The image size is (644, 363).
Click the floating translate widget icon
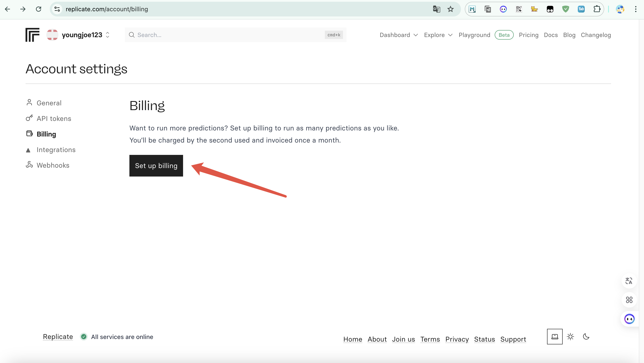[629, 281]
